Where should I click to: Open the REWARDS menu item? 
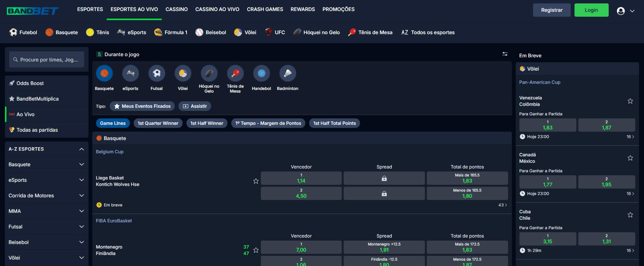click(303, 9)
